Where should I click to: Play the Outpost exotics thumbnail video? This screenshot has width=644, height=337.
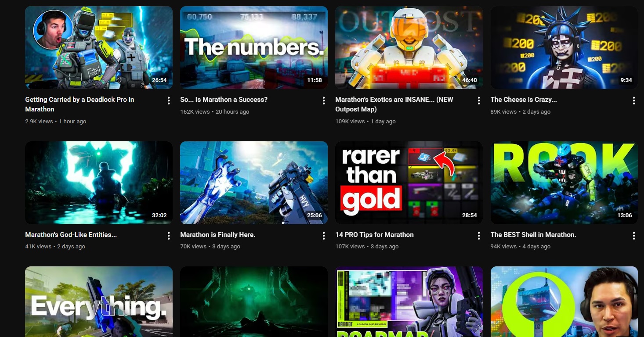click(x=409, y=47)
